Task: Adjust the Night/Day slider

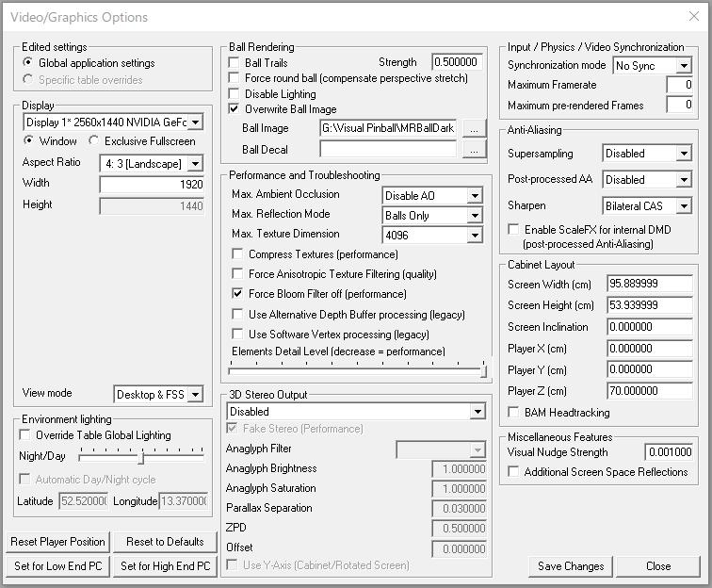Action: (141, 457)
